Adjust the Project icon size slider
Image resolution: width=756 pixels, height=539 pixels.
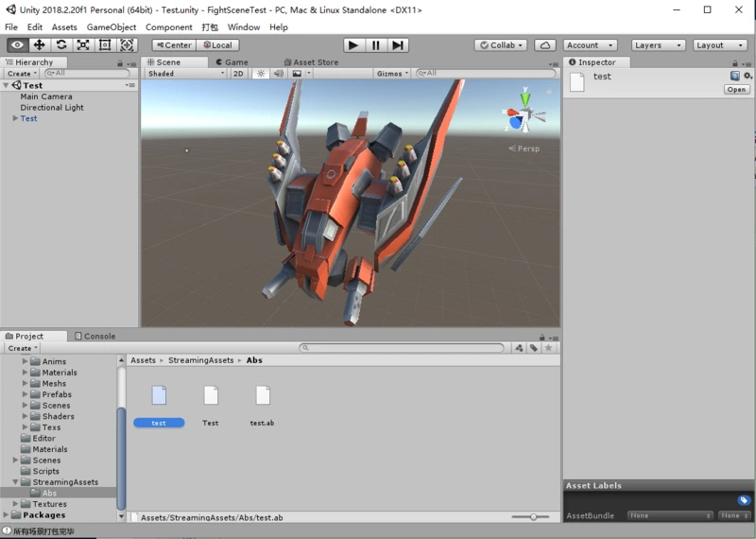click(534, 516)
